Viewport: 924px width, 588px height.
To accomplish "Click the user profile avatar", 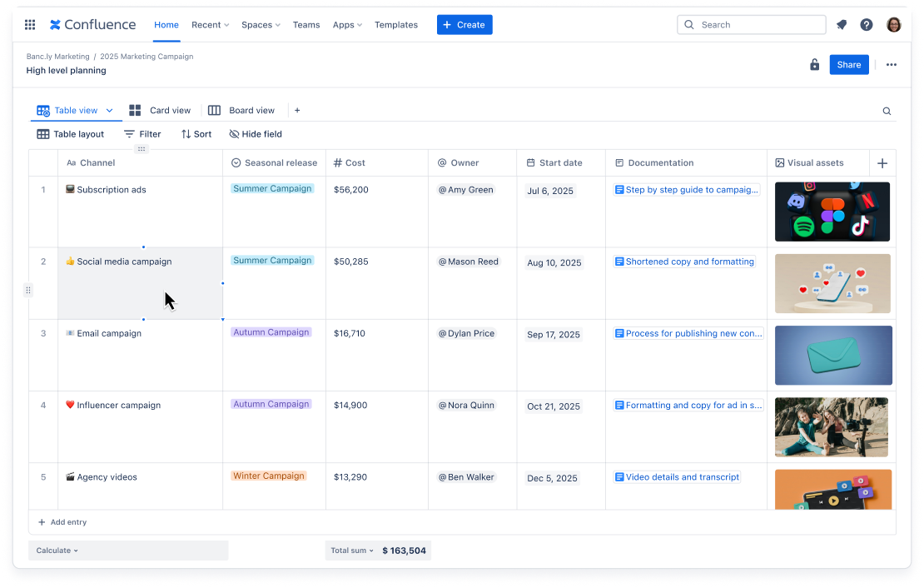I will (894, 25).
